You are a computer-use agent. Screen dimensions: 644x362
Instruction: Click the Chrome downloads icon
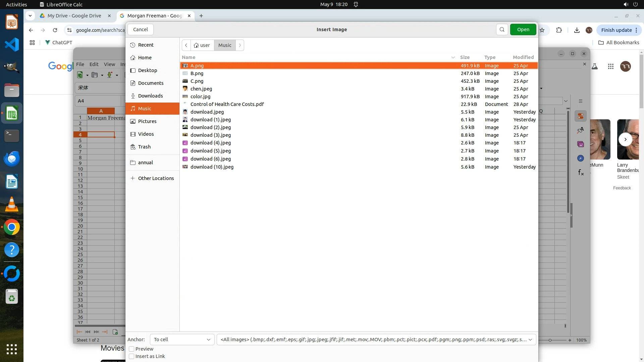(x=577, y=30)
